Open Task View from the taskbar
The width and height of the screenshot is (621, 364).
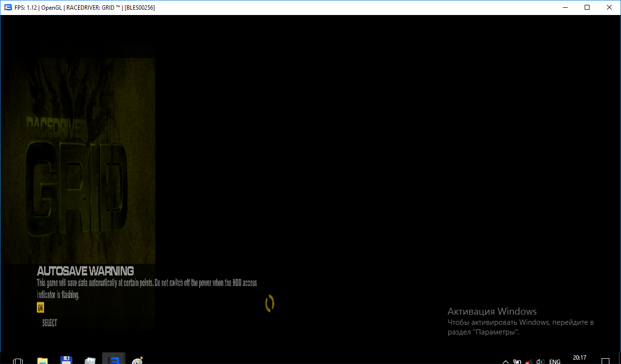18,361
